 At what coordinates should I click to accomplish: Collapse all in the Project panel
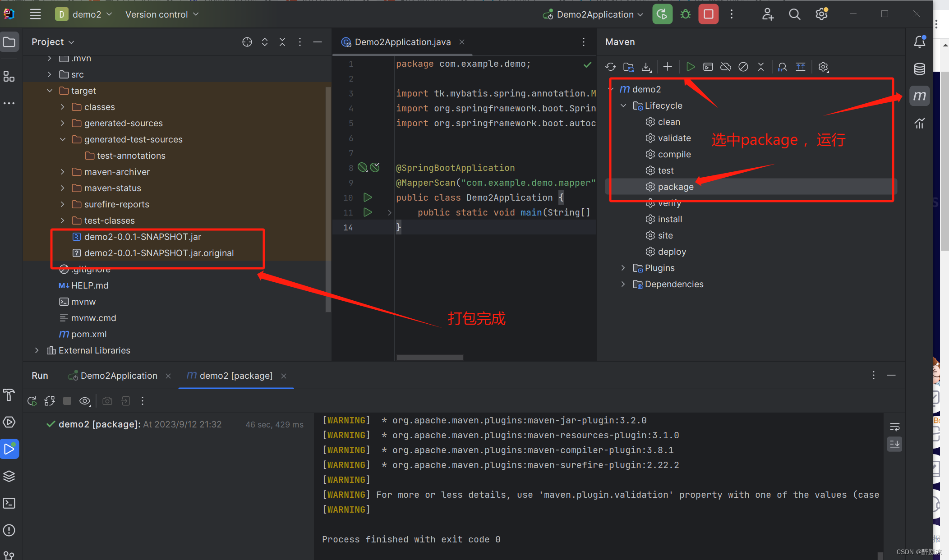[282, 42]
